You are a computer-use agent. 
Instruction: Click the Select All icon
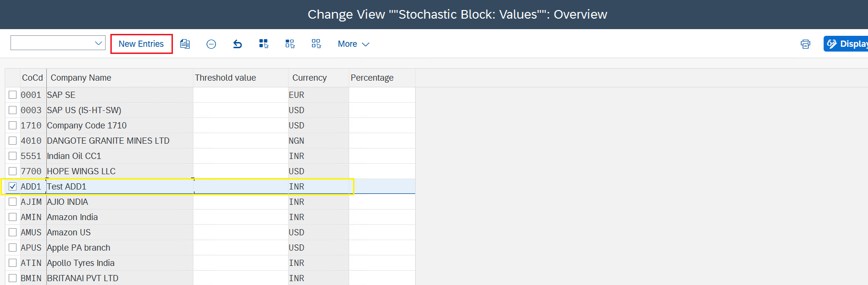264,44
